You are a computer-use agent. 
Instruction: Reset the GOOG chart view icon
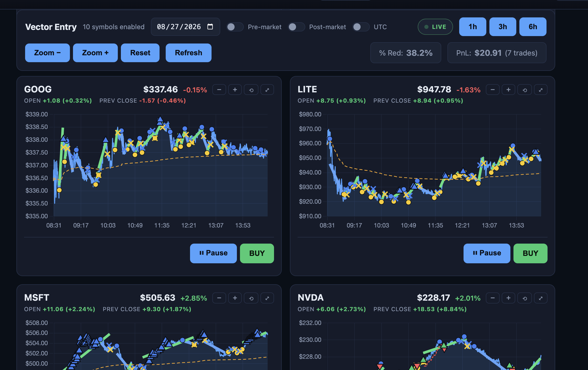coord(251,90)
